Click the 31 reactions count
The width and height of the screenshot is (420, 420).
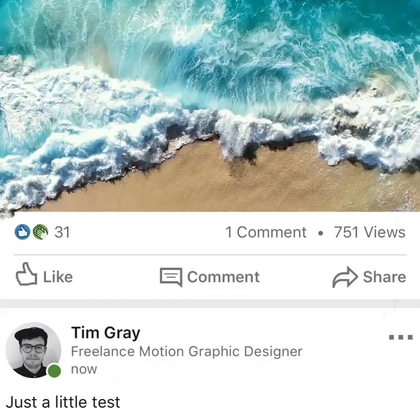click(62, 232)
